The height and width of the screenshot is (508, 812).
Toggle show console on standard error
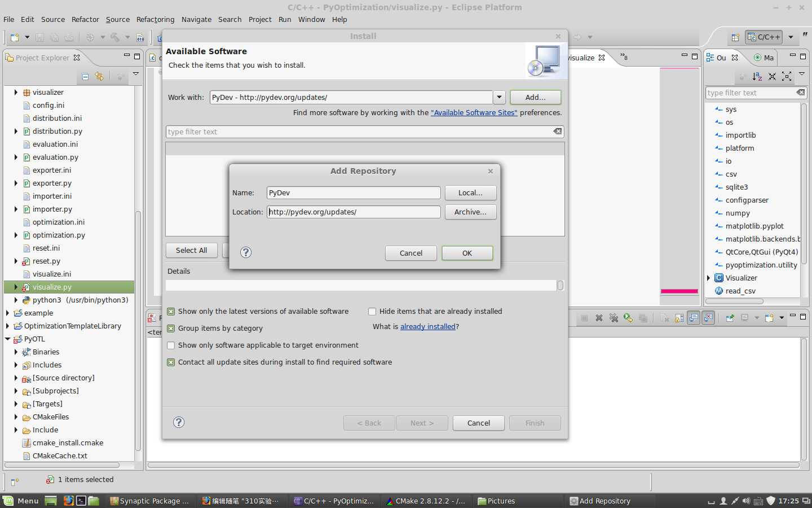708,318
